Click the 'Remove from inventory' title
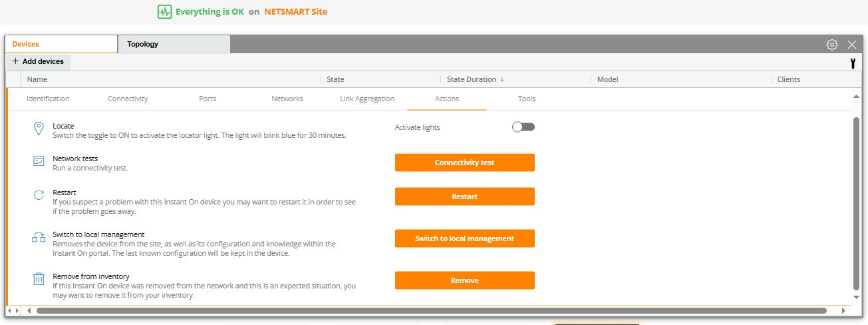 [91, 276]
